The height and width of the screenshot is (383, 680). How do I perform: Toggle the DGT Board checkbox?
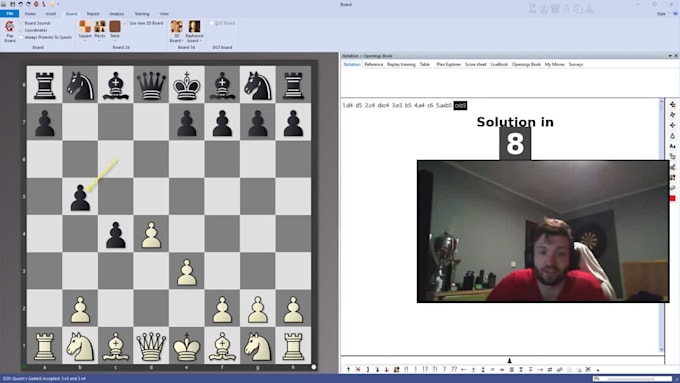tap(212, 23)
